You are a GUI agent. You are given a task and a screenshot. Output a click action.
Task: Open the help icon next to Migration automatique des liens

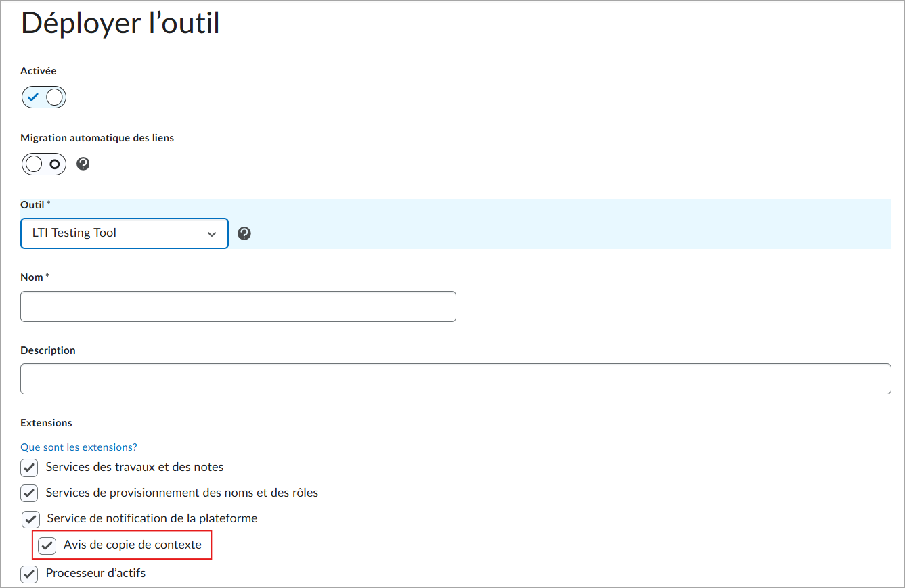[83, 164]
